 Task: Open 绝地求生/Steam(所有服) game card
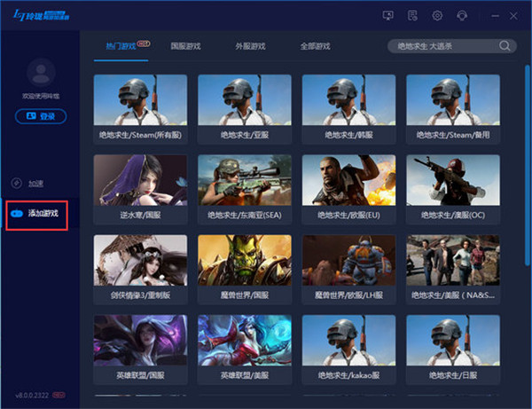point(140,109)
